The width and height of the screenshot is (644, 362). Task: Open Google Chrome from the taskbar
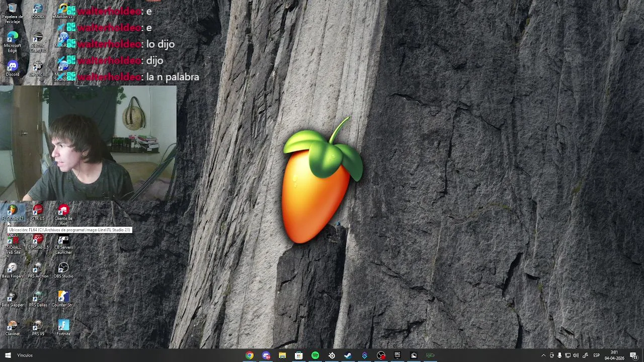[250, 355]
